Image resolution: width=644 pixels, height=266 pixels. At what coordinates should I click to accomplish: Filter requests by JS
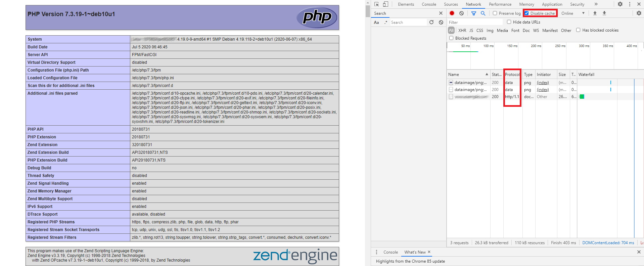click(x=471, y=30)
